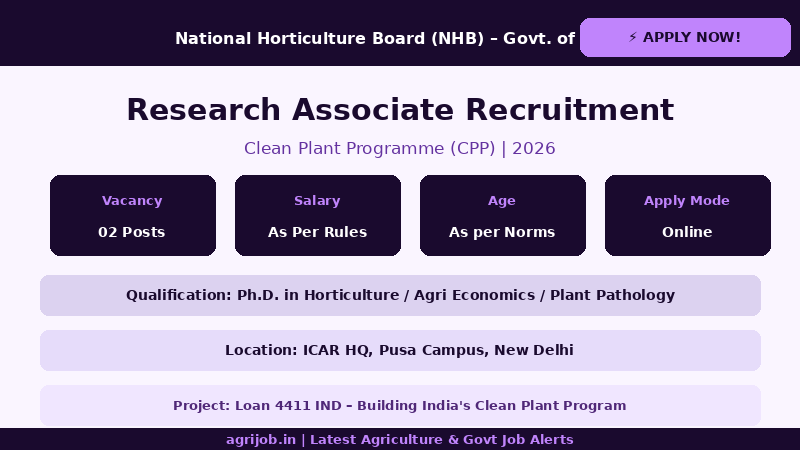Open the Vacancy 02 Posts card
Screen dimensions: 800x450
133,215
